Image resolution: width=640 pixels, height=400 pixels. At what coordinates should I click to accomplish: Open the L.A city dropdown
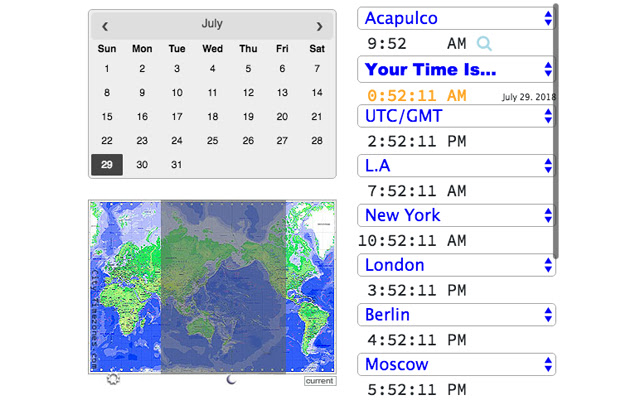(456, 166)
